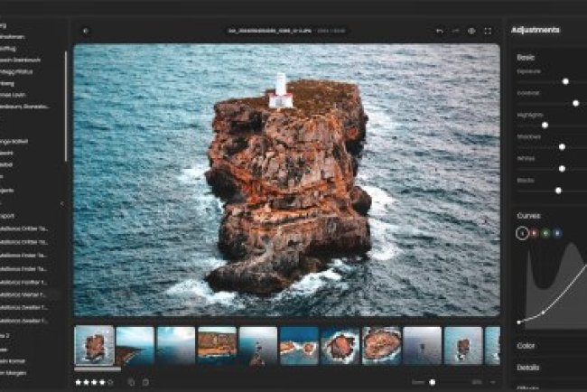Set rating with the fifth star
The image size is (587, 392).
(x=111, y=382)
